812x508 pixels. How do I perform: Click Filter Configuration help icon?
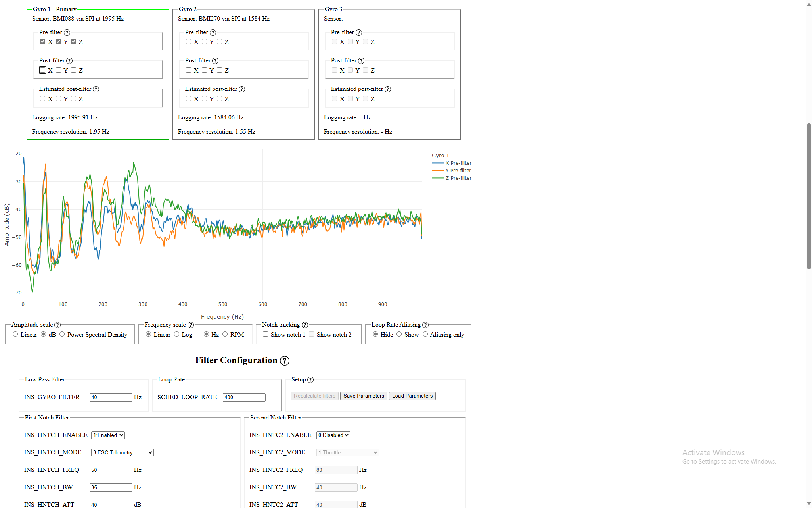click(284, 361)
